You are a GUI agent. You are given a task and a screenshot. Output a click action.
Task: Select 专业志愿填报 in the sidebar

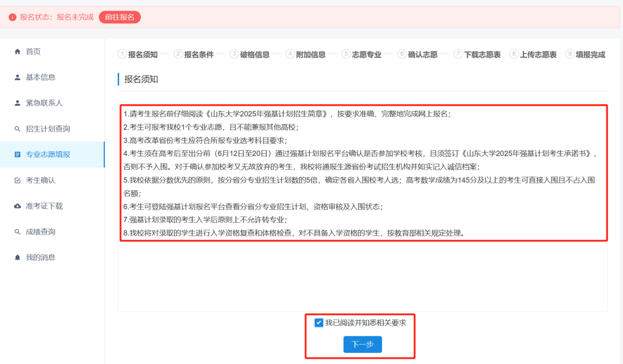[52, 154]
